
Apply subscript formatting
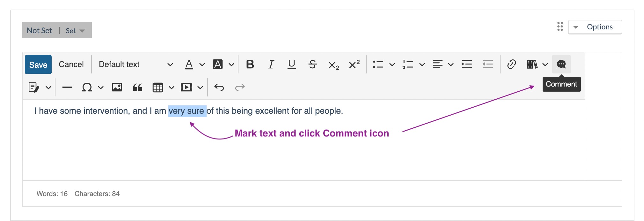pyautogui.click(x=333, y=65)
